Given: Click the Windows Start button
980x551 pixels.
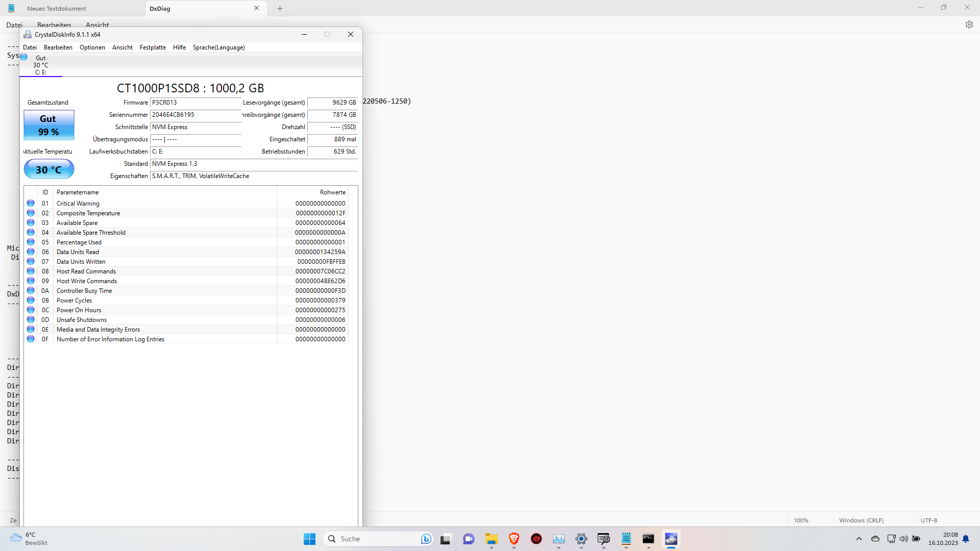Looking at the screenshot, I should [309, 539].
